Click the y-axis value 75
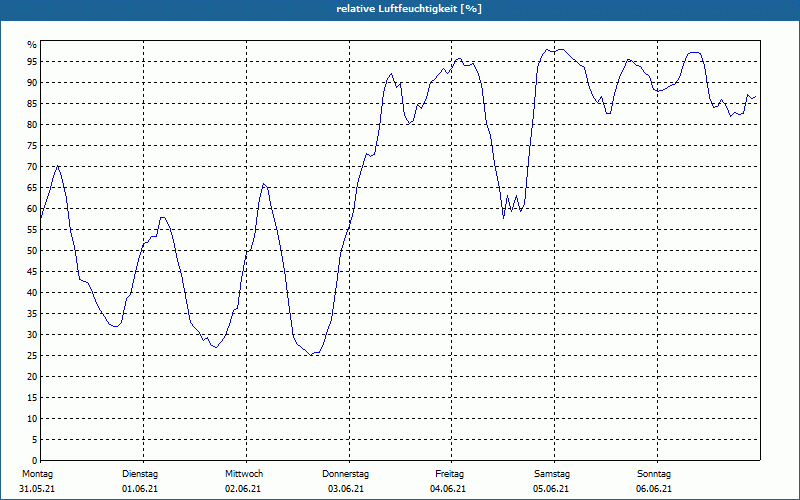This screenshot has width=800, height=500. tap(32, 146)
